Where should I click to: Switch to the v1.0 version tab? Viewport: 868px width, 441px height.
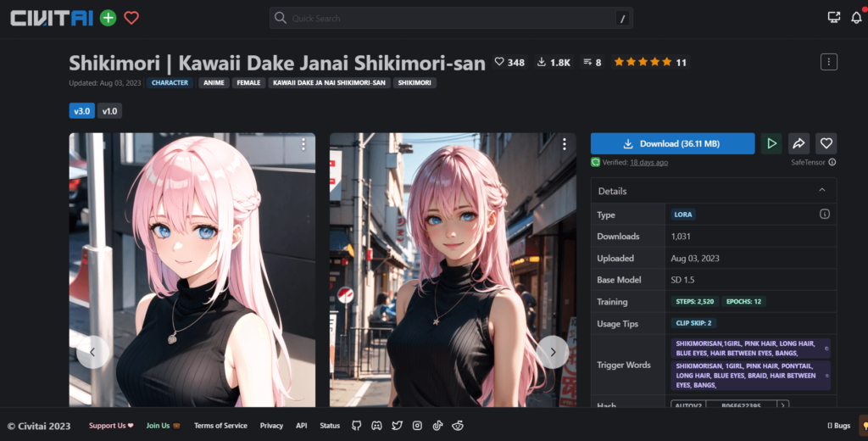pyautogui.click(x=109, y=111)
